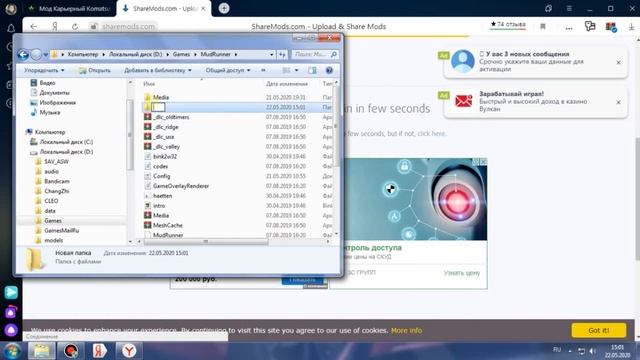Click Windows Start orb
640x360 pixels.
pyautogui.click(x=12, y=351)
